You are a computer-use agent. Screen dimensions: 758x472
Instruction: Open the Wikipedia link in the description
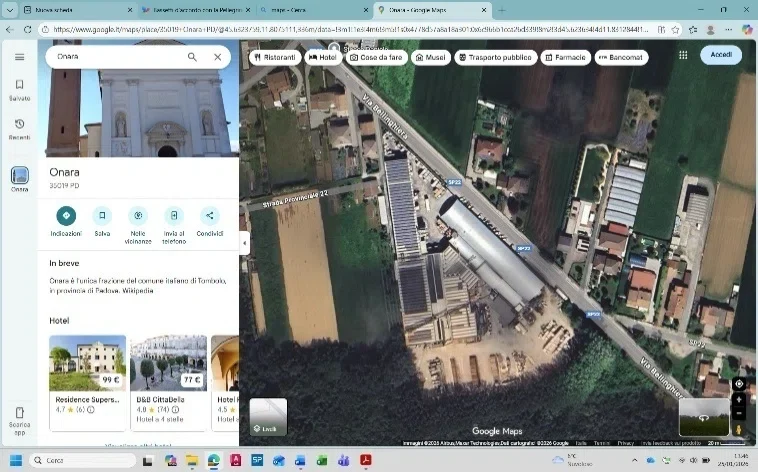[x=138, y=291]
